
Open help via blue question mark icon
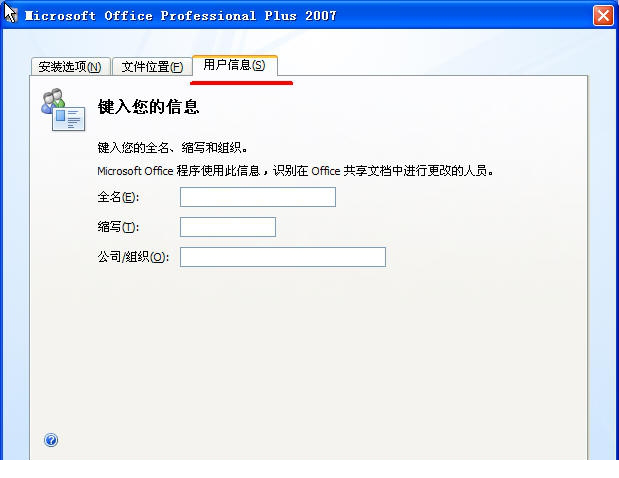[x=51, y=440]
